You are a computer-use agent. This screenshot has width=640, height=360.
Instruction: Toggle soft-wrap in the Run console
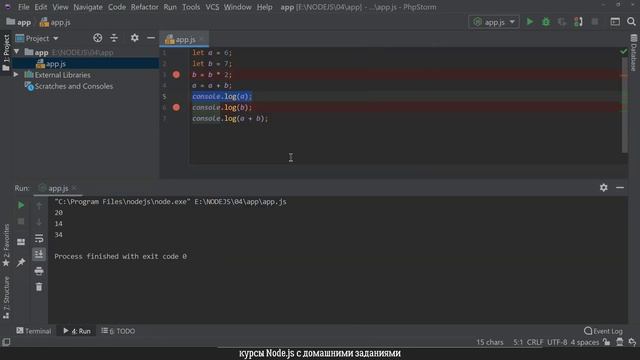point(39,238)
